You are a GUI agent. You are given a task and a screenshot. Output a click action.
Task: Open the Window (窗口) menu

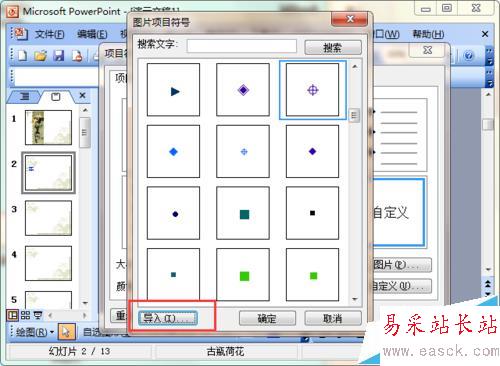(386, 34)
